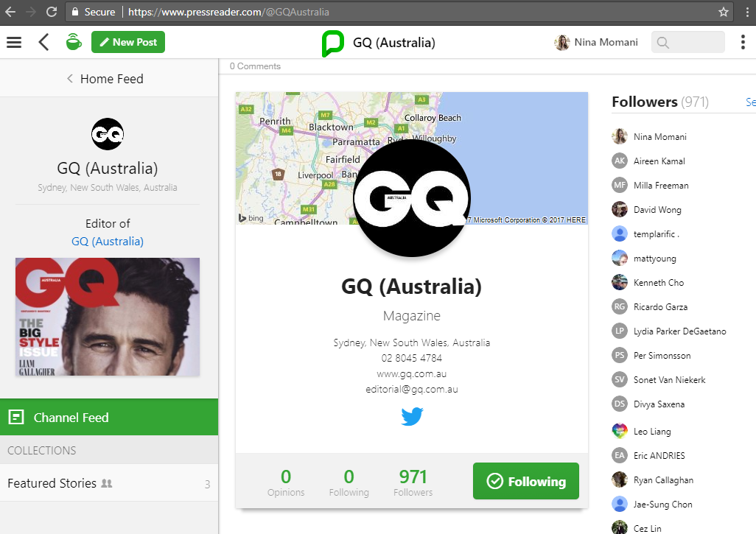
Task: Click the 0 Opinions count
Action: pos(286,482)
